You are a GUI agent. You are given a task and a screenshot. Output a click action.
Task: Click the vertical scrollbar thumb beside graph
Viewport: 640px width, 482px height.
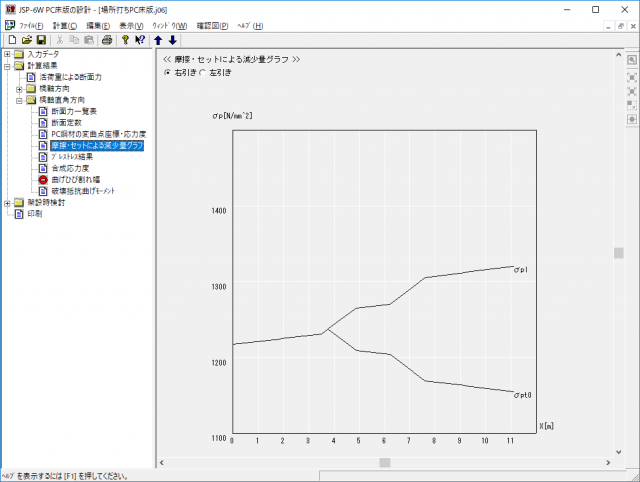click(x=619, y=253)
